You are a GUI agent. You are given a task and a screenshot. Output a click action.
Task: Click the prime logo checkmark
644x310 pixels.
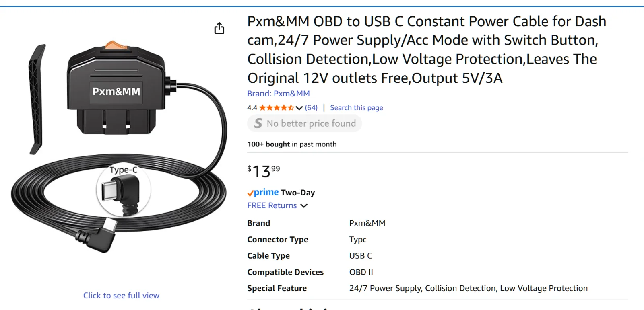250,193
